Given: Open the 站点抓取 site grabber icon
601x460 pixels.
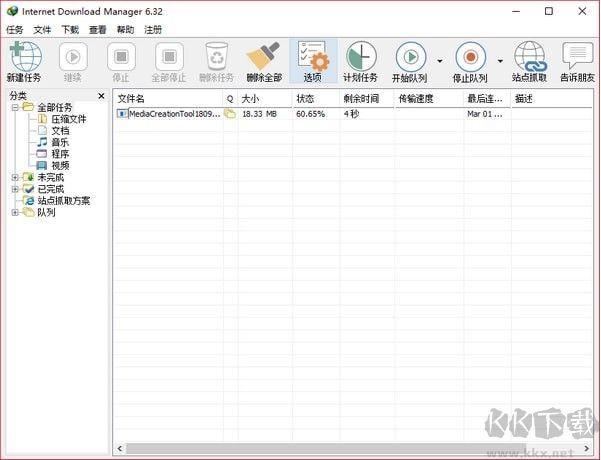Looking at the screenshot, I should [530, 57].
